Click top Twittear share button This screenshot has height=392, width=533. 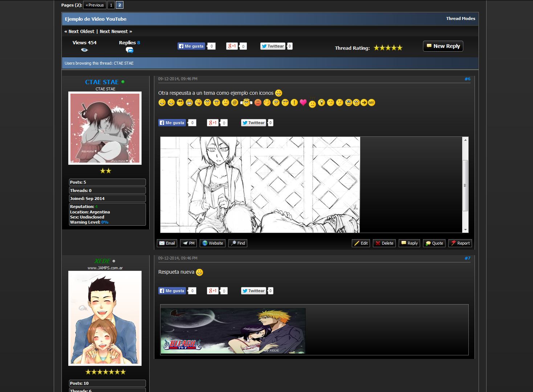coord(273,46)
